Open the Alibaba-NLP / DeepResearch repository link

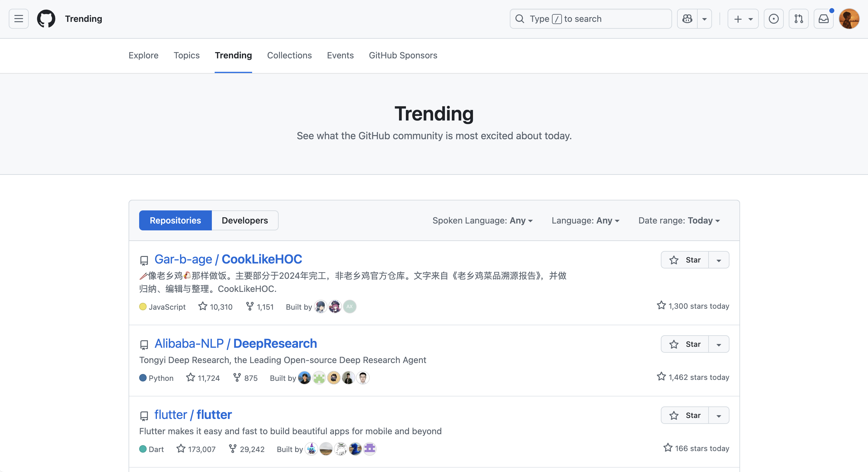(x=236, y=344)
